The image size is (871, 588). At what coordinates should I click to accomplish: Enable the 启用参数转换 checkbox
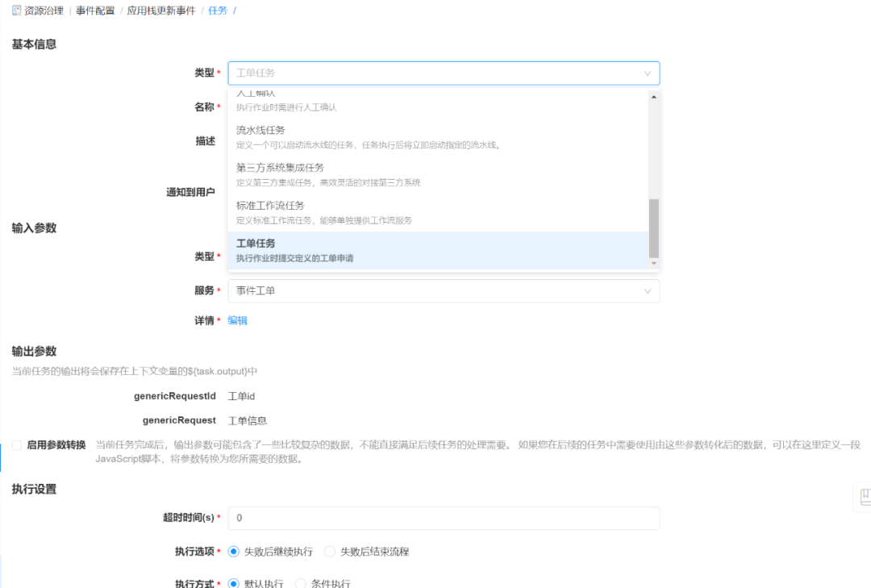point(17,444)
